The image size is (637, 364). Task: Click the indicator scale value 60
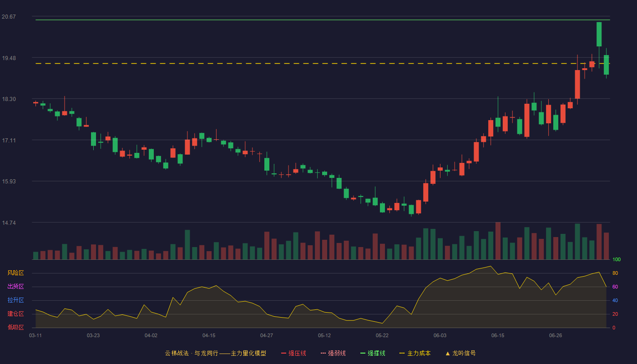[615, 287]
